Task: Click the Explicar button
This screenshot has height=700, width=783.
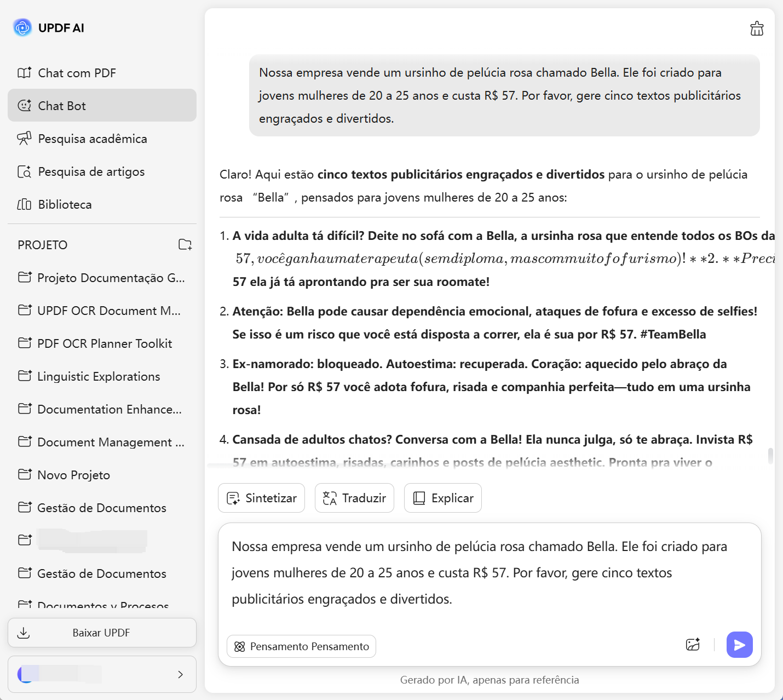Action: [442, 498]
